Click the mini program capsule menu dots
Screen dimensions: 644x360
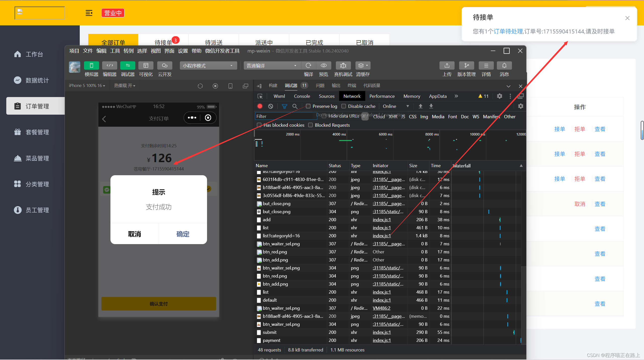pyautogui.click(x=192, y=118)
